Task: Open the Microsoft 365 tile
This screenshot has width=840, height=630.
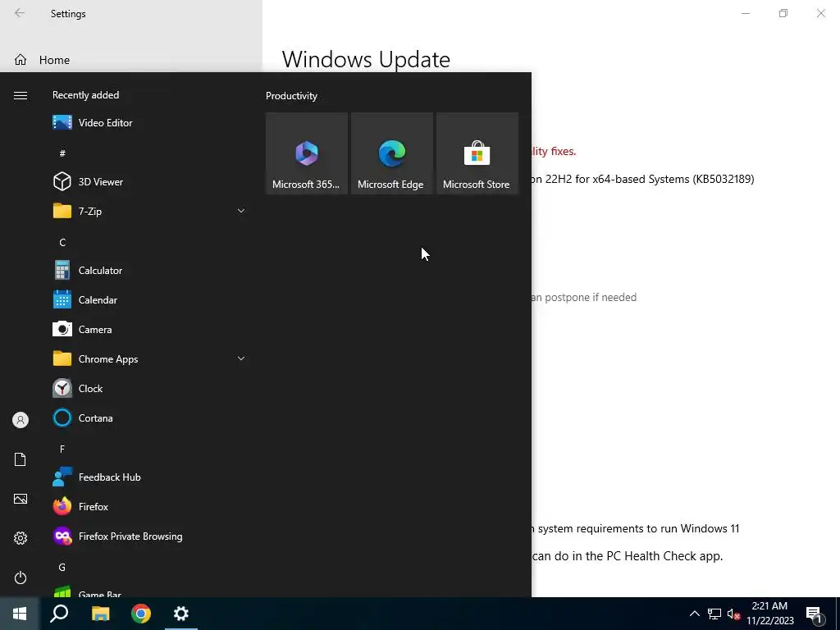Action: click(307, 153)
